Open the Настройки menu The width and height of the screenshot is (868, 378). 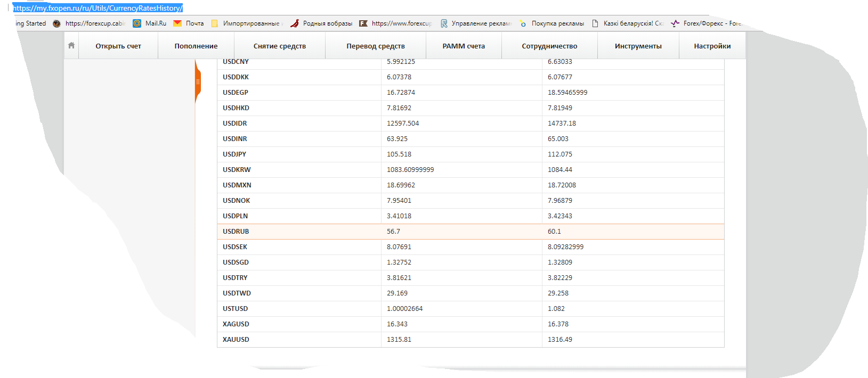point(712,46)
